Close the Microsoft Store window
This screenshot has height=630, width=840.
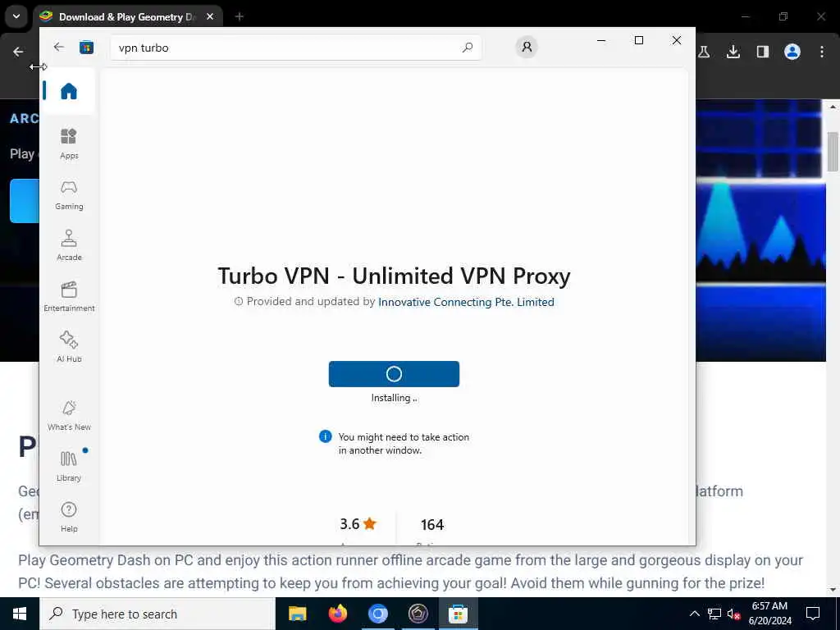pyautogui.click(x=677, y=40)
